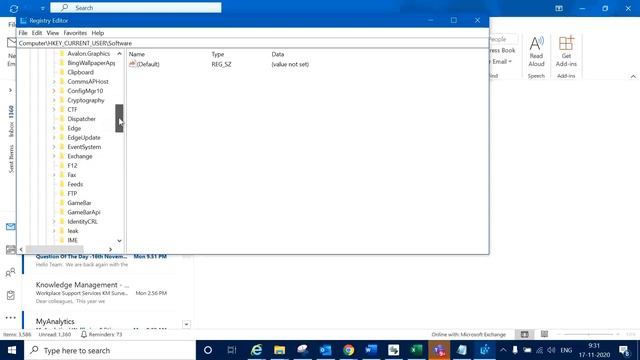640x360 pixels.
Task: Open the File menu in Registry Editor
Action: click(23, 33)
